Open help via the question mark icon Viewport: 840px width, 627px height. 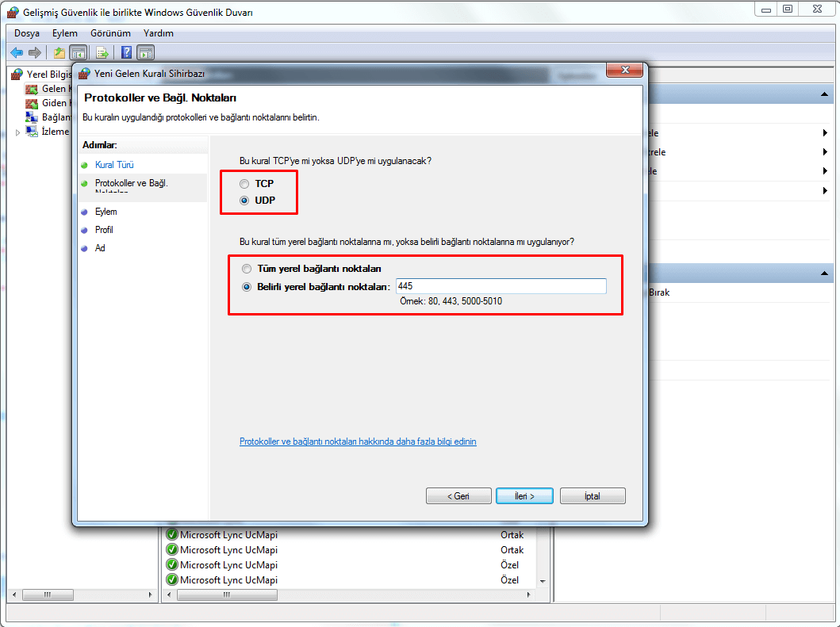[x=126, y=52]
